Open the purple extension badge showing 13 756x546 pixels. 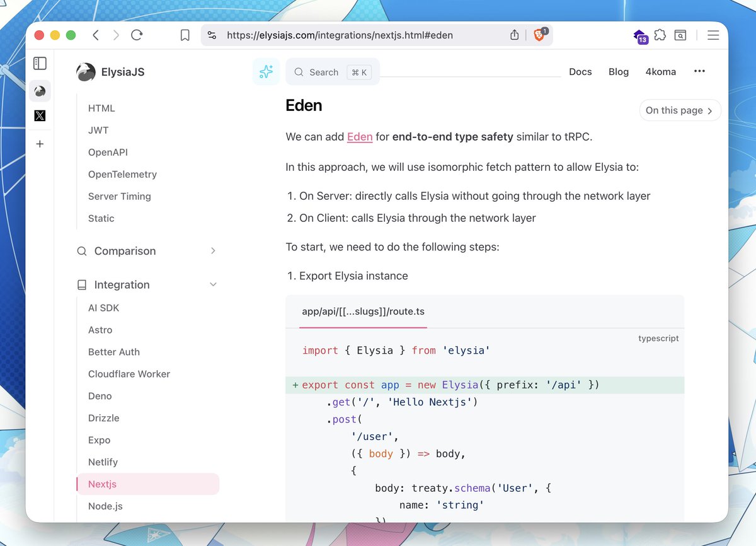[x=640, y=37]
